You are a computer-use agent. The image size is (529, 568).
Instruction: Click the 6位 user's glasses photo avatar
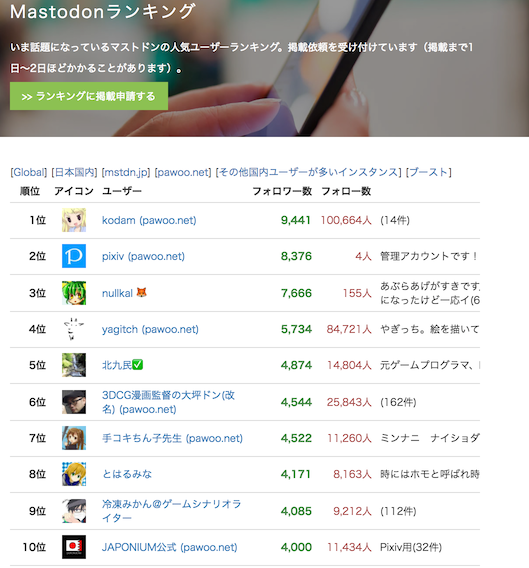(x=74, y=402)
